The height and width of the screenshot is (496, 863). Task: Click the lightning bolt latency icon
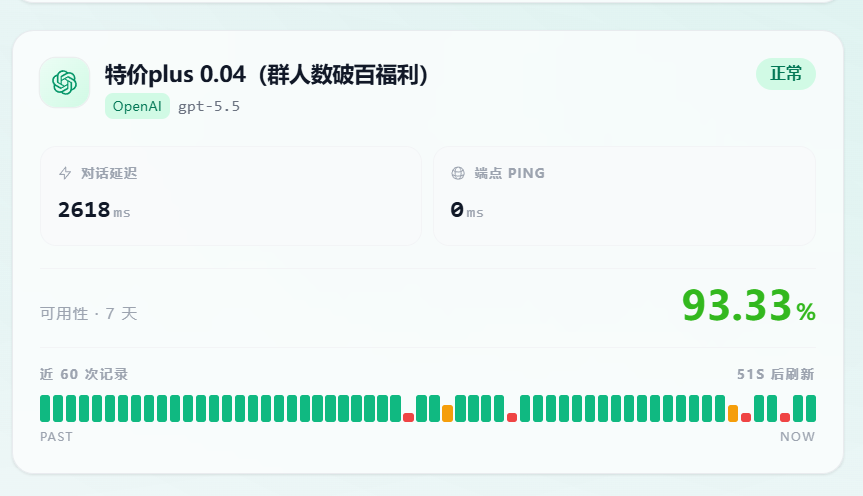pos(65,173)
